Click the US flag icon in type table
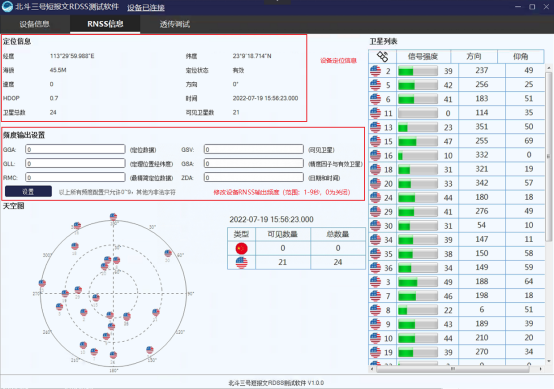Viewport: 554px width, 389px height. pyautogui.click(x=242, y=263)
